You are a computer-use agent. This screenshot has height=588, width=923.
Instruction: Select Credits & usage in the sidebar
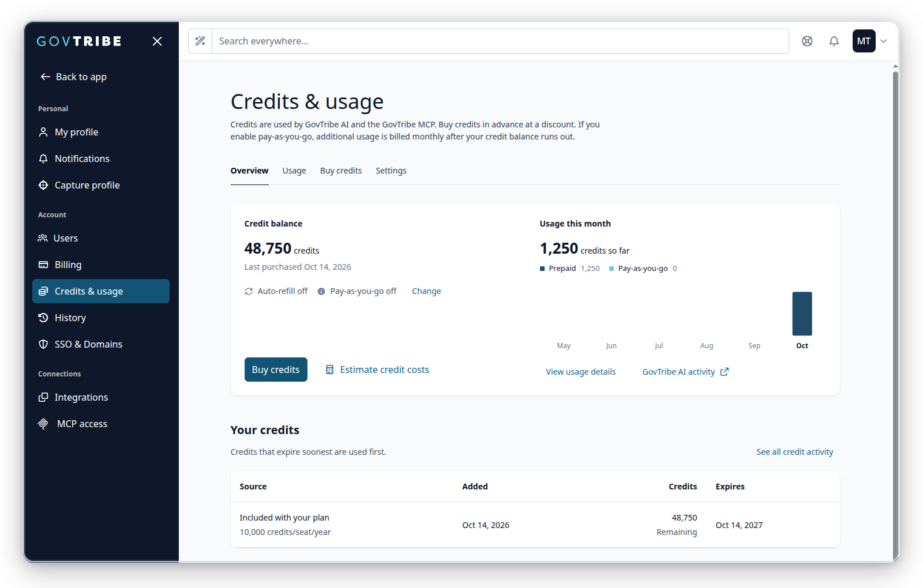point(101,291)
